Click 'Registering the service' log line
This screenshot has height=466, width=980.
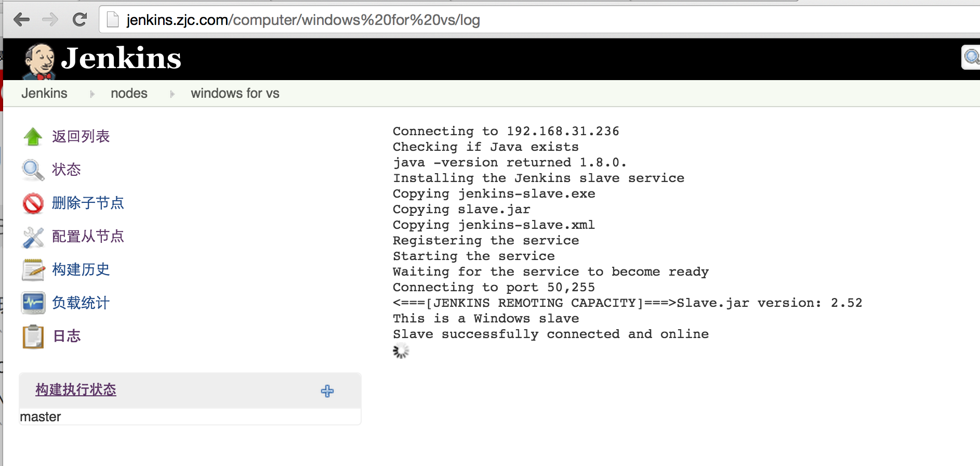486,240
